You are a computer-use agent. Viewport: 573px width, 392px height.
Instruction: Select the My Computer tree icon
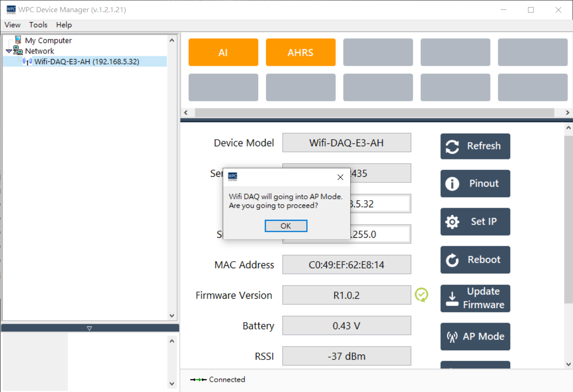18,40
